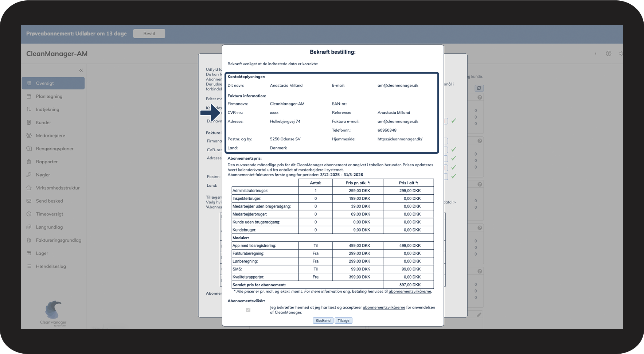
Task: Click the Timeoversigt clock icon
Action: coord(29,214)
